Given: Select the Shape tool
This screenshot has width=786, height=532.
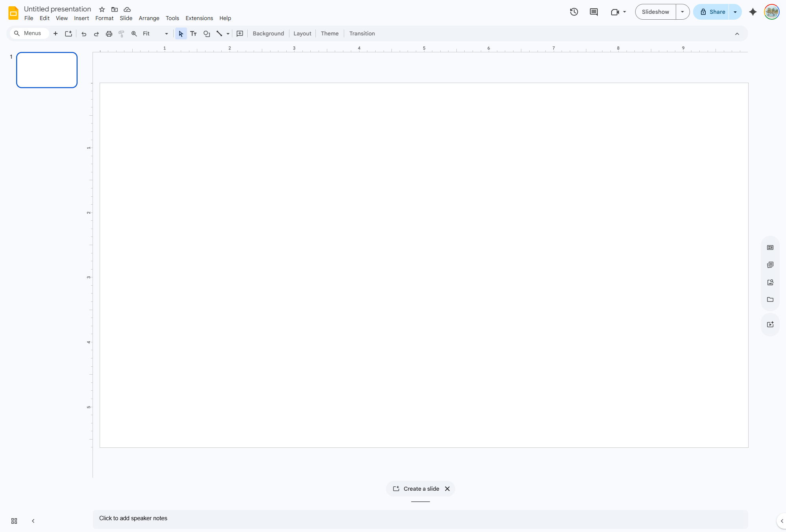Looking at the screenshot, I should [206, 34].
